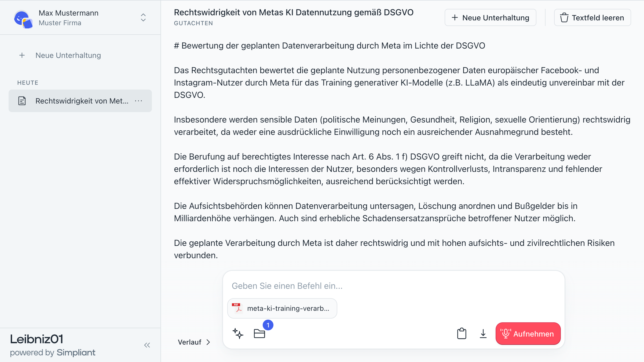Focus the field Geben Sie einen Befehl ein...
Viewport: 644px width, 362px height.
pyautogui.click(x=393, y=286)
